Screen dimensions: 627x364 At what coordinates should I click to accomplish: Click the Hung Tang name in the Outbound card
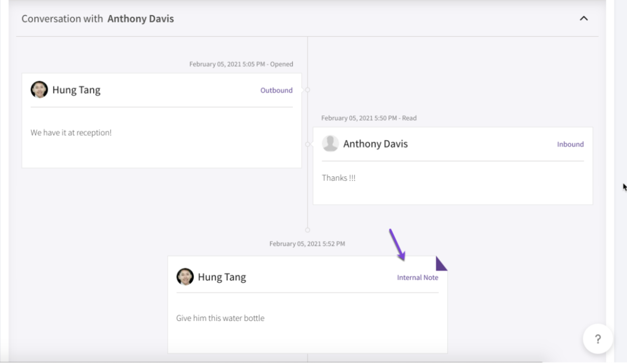[76, 90]
